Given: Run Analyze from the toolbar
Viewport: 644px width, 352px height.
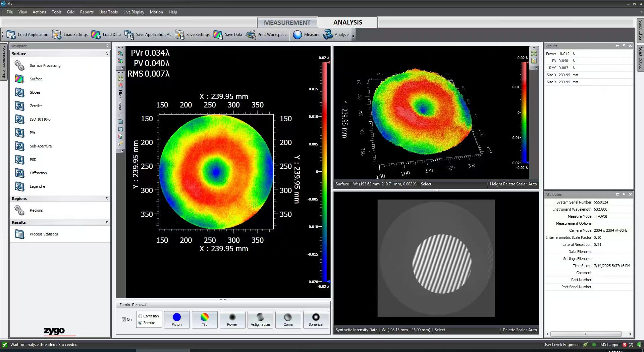Looking at the screenshot, I should (336, 35).
